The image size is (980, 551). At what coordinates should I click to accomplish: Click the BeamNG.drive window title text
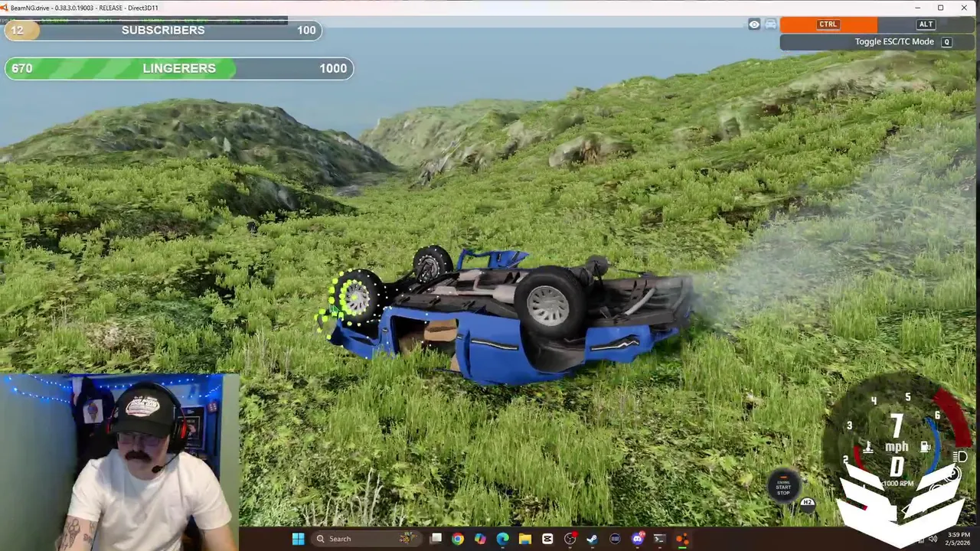coord(84,8)
